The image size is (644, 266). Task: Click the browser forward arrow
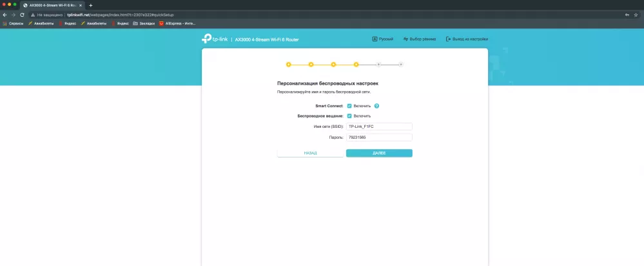pyautogui.click(x=13, y=15)
